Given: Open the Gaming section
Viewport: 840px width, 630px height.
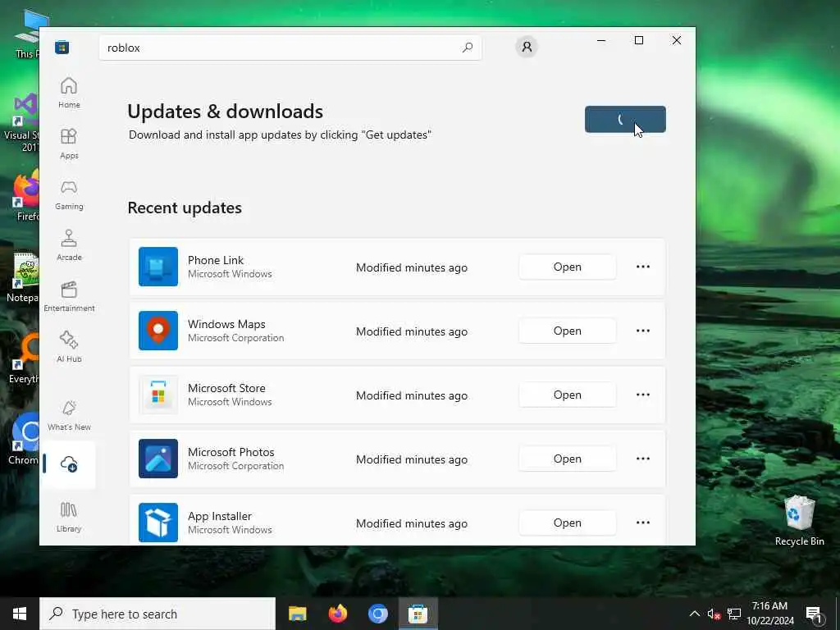Looking at the screenshot, I should tap(69, 194).
